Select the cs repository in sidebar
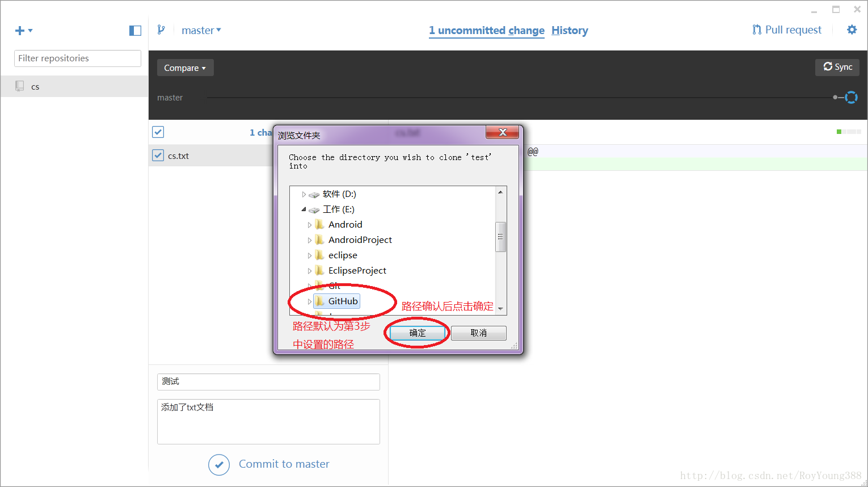 [74, 86]
